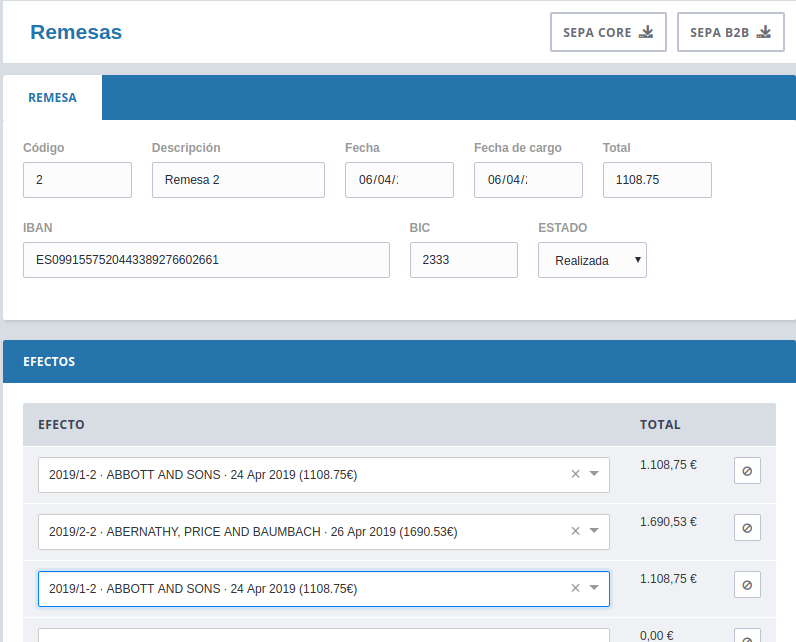Open the ESTADO select showing Realizada
Screen dimensions: 796x642
(592, 260)
